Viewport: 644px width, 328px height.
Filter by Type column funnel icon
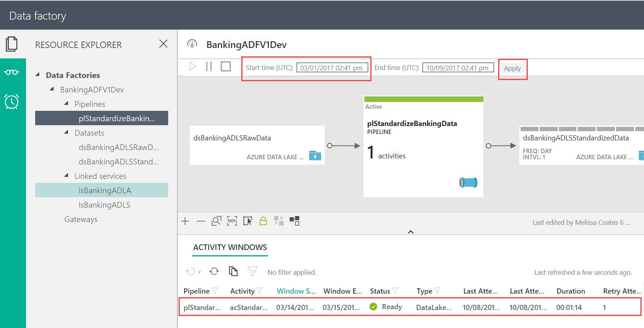point(437,291)
